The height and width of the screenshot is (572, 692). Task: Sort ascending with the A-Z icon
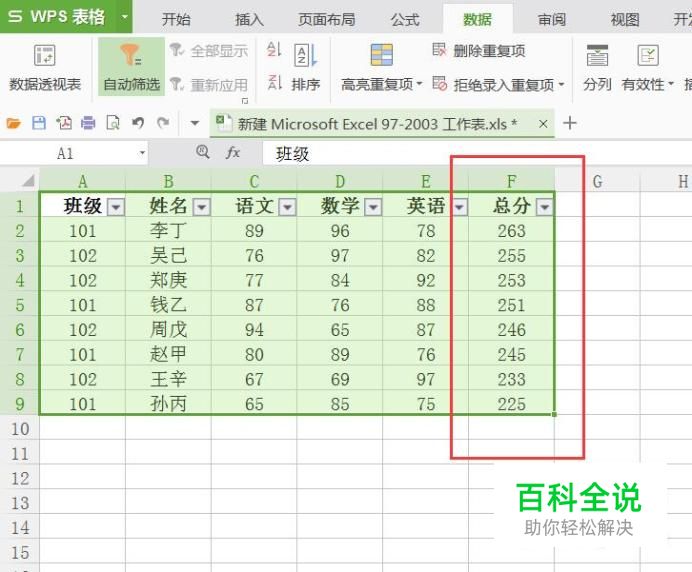point(274,49)
